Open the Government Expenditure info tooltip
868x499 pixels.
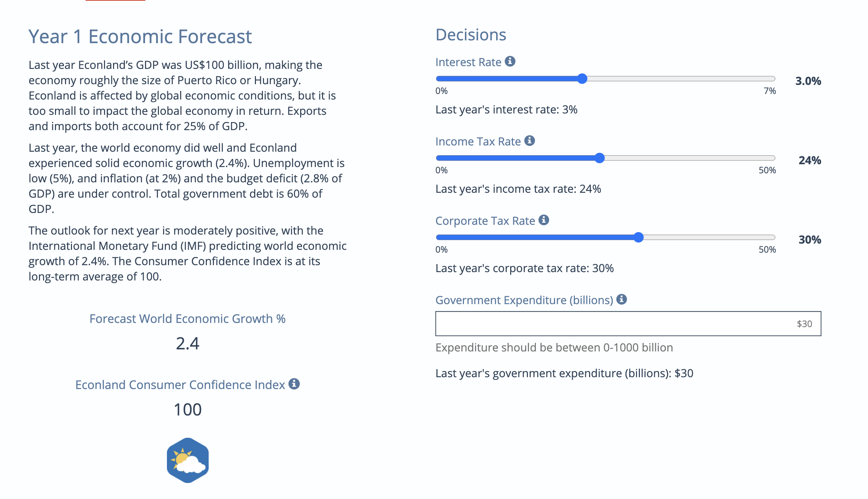pos(622,300)
